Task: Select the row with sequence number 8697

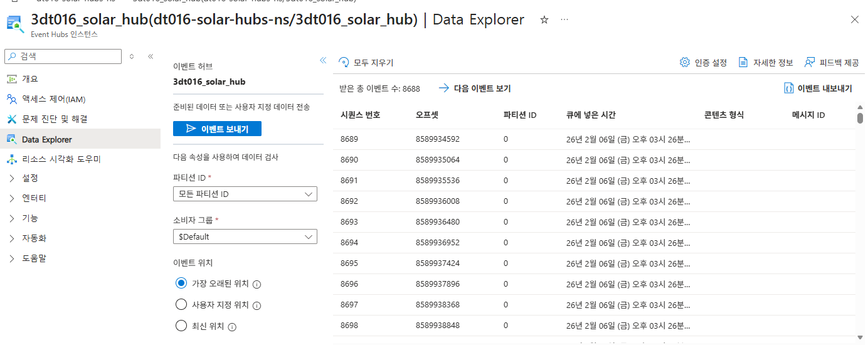Action: [595, 305]
